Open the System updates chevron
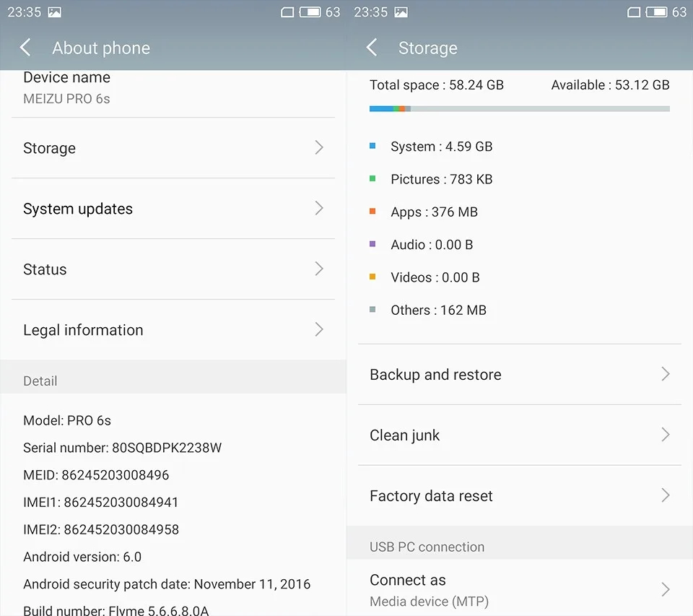Viewport: 693px width, 616px height. point(319,208)
